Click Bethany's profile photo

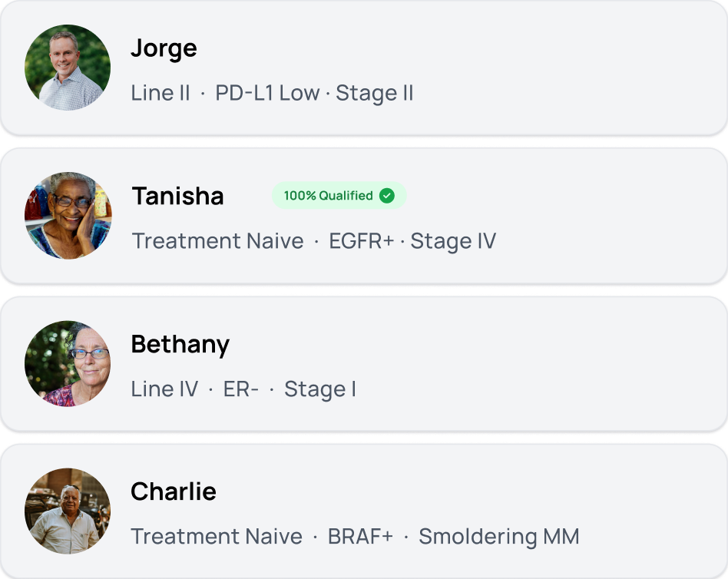[x=68, y=363]
